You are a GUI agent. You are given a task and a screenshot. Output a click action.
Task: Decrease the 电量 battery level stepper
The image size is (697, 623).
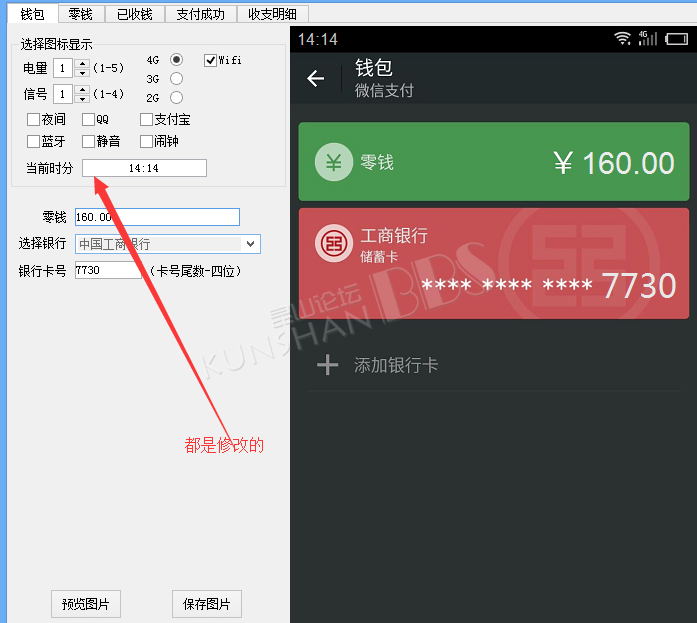click(82, 72)
